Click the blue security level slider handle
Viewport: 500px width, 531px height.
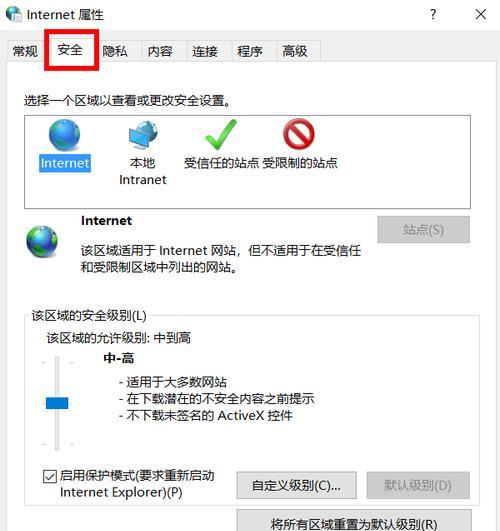[57, 403]
